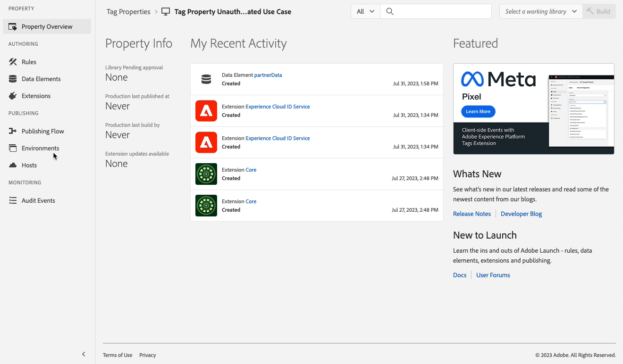Click the Audit Events list icon
The height and width of the screenshot is (364, 623).
pyautogui.click(x=13, y=200)
